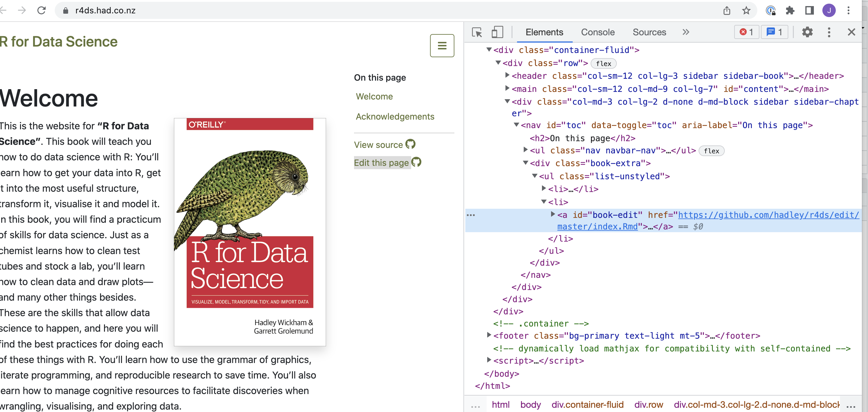Toggle the flex badge on ul navbar-nav

[x=711, y=151]
